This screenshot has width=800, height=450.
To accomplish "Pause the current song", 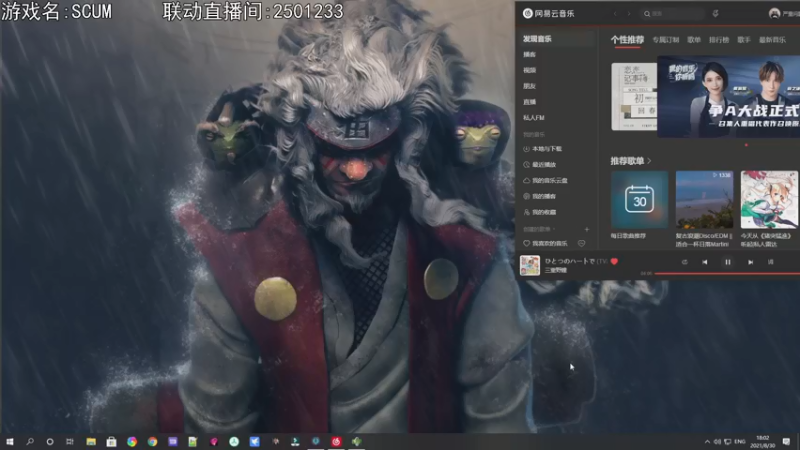I will [728, 262].
